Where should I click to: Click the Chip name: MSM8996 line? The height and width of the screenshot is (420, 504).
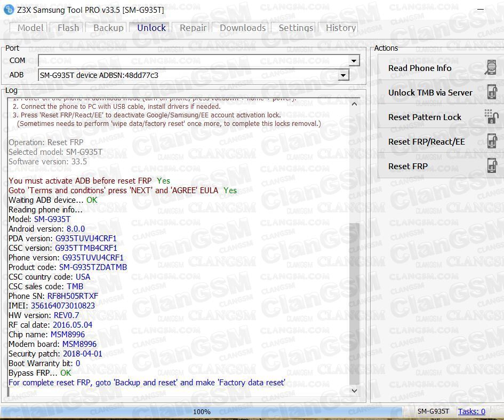coord(47,335)
